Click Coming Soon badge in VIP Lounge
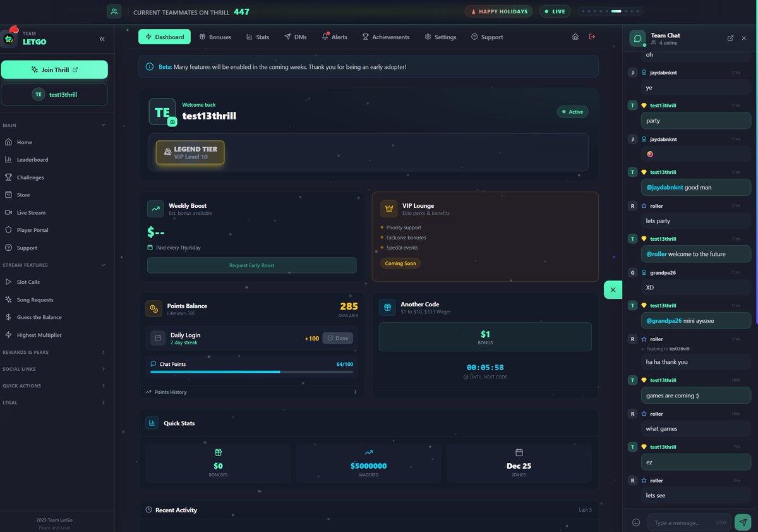 (x=400, y=263)
